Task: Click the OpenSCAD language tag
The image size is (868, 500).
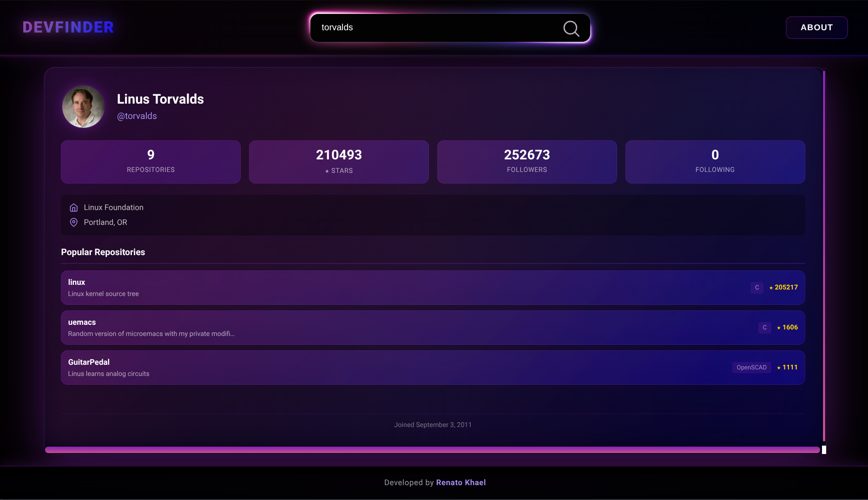Action: pos(751,368)
